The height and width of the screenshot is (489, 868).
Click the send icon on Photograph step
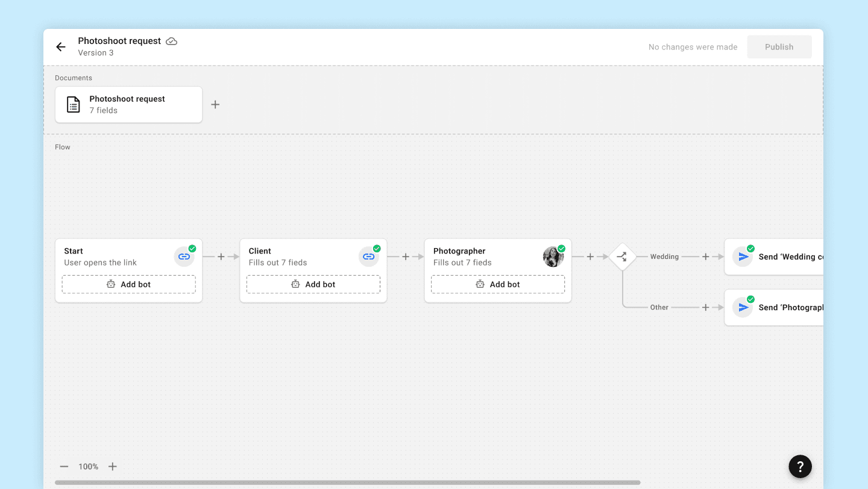[x=743, y=307]
